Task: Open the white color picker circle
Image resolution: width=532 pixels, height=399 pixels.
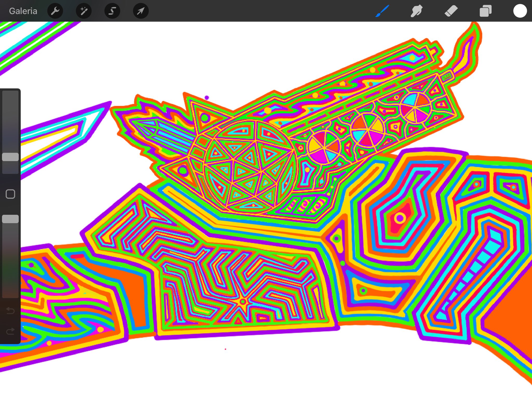Action: coord(520,11)
